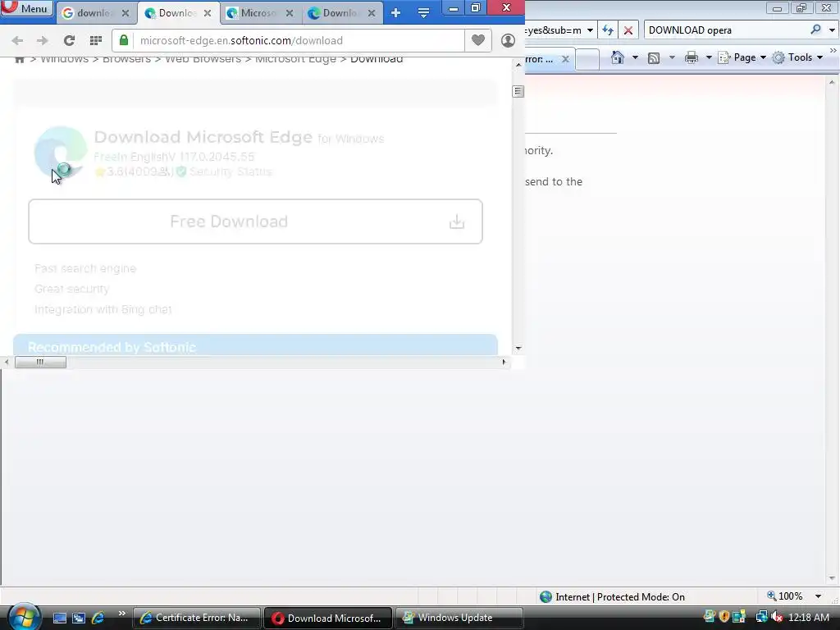Open the IE zoom level dropdown
840x630 pixels.
click(x=818, y=596)
